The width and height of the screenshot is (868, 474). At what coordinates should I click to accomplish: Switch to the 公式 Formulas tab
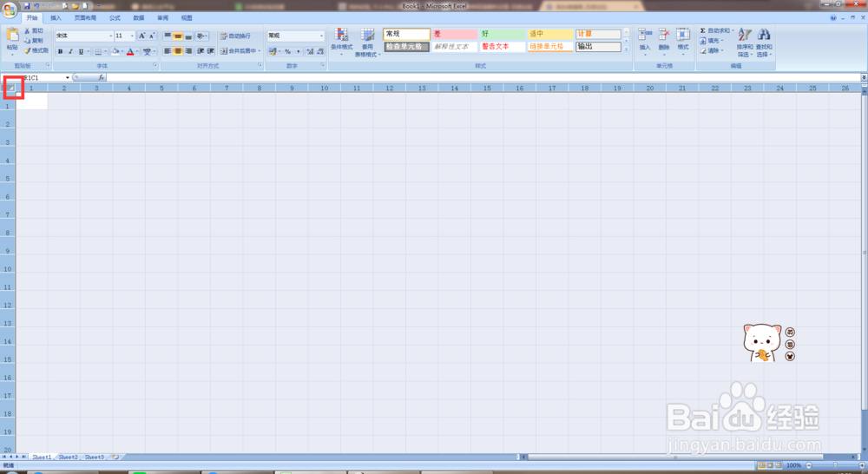click(x=115, y=18)
